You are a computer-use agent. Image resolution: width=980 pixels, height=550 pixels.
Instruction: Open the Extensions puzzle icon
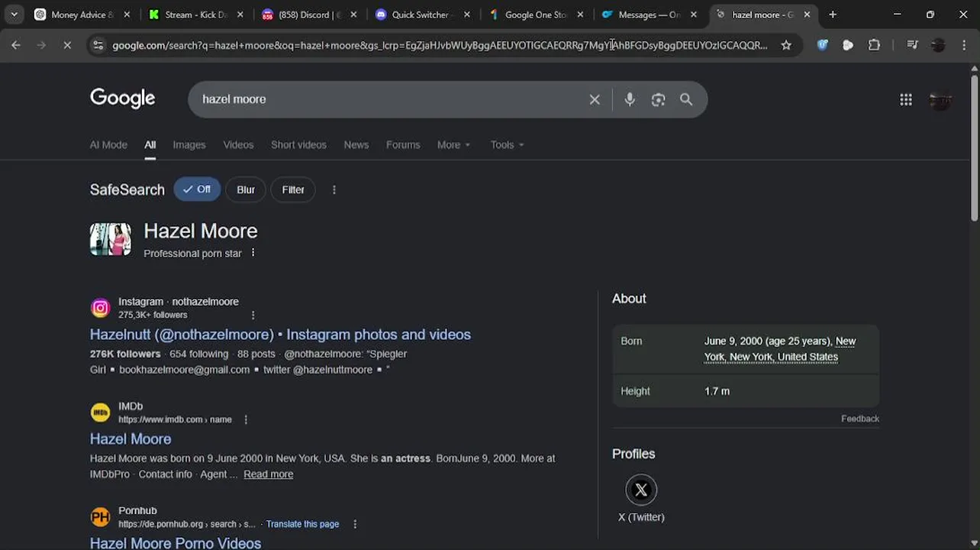pos(874,45)
